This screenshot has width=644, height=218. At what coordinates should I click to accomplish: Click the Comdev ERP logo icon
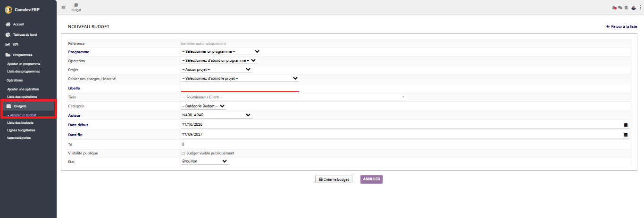point(8,9)
